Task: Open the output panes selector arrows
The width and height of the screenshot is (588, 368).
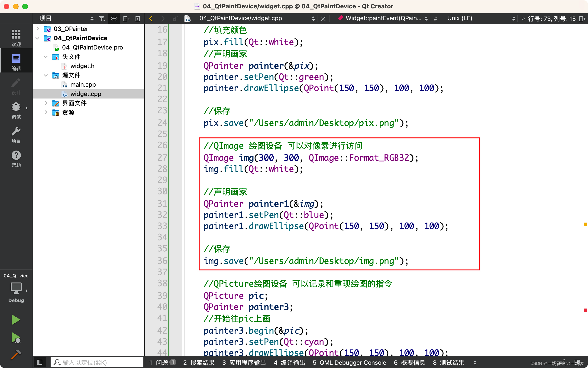Action: [475, 362]
